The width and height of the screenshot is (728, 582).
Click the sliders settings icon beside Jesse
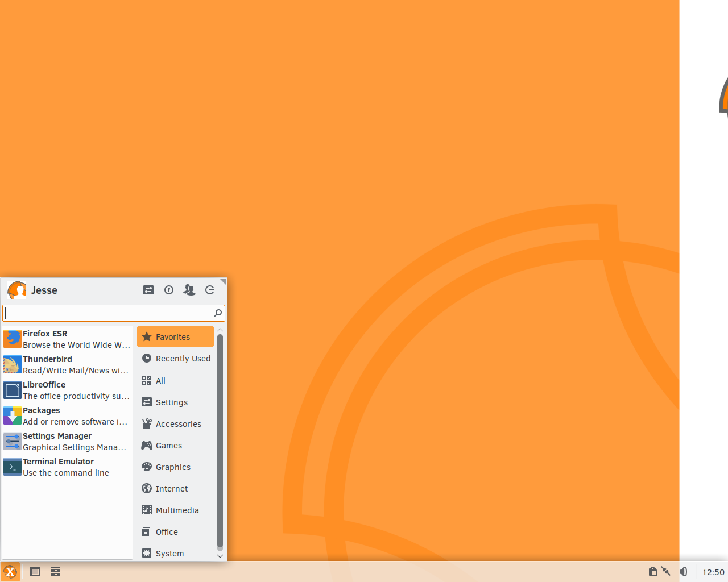[x=148, y=290]
